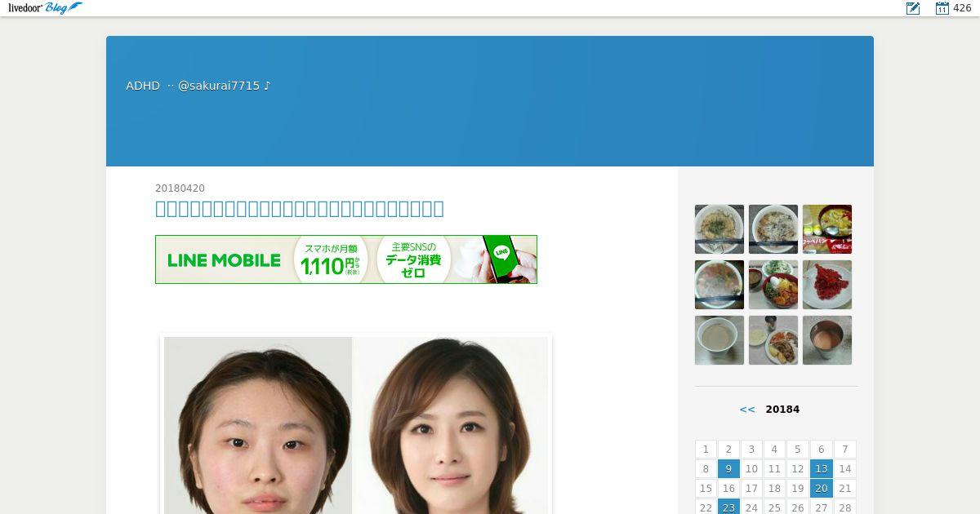
Task: Click the right face photo of woman
Action: [450, 425]
